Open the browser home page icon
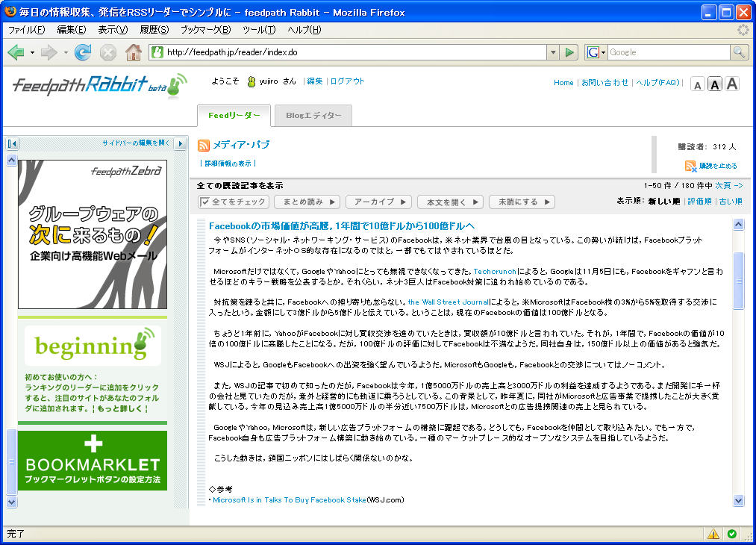The height and width of the screenshot is (545, 756). coord(134,52)
